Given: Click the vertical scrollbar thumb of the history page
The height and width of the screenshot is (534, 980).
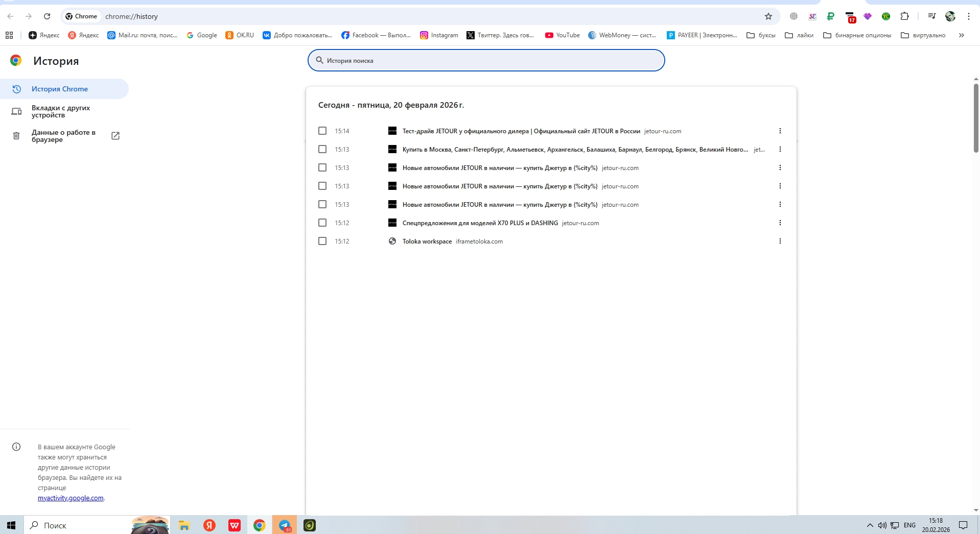Looking at the screenshot, I should (x=976, y=117).
